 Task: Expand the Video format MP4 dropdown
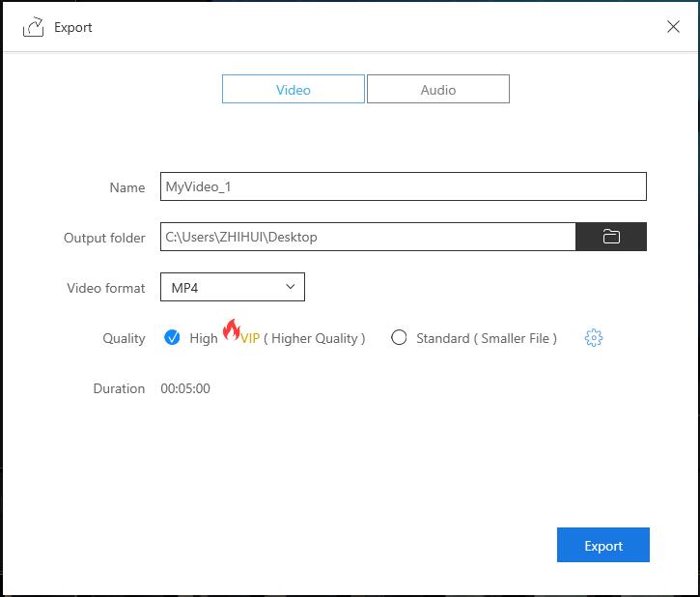(233, 287)
